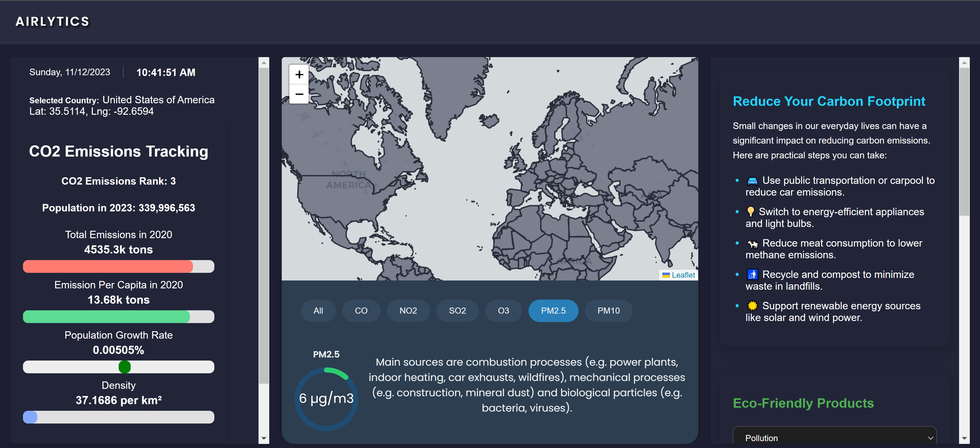The height and width of the screenshot is (448, 980).
Task: Click 'Lat: 35.5114, Lng: -92.6594' text
Action: pos(91,111)
